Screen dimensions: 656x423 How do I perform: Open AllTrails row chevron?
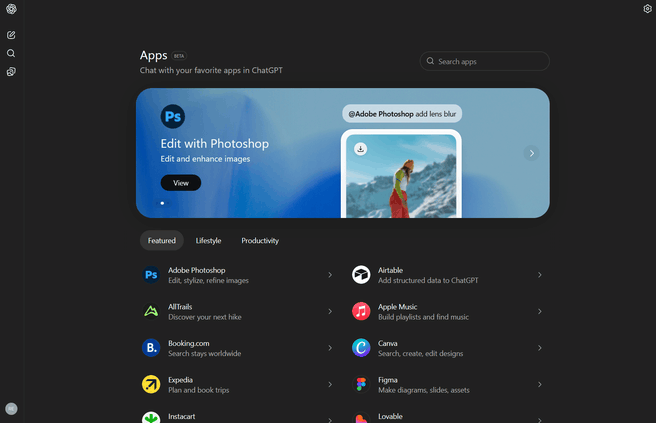(330, 311)
